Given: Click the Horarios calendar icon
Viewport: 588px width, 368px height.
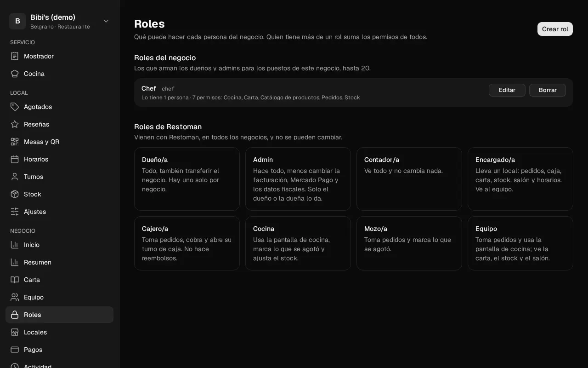Looking at the screenshot, I should click(x=15, y=159).
